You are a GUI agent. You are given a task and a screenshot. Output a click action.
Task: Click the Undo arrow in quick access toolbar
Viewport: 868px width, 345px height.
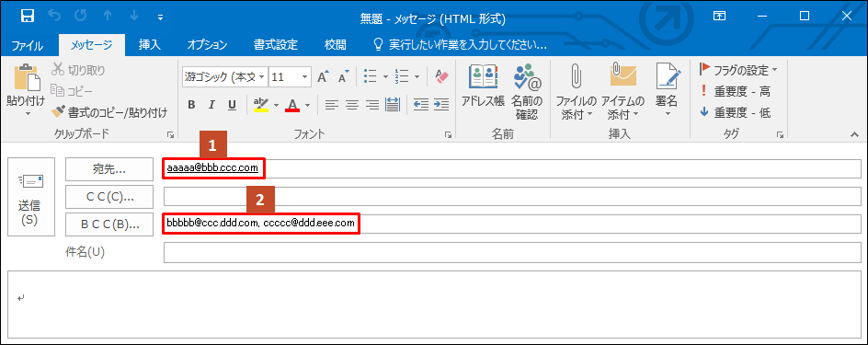[55, 17]
